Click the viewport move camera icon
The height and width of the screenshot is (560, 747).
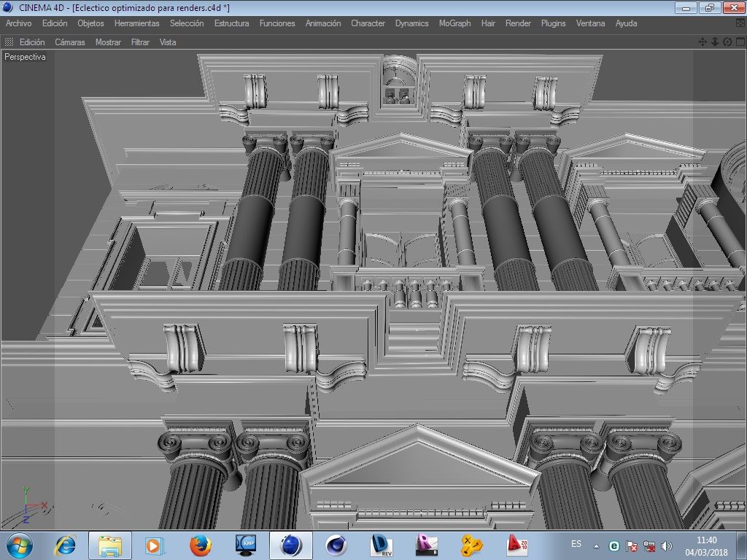coord(703,42)
